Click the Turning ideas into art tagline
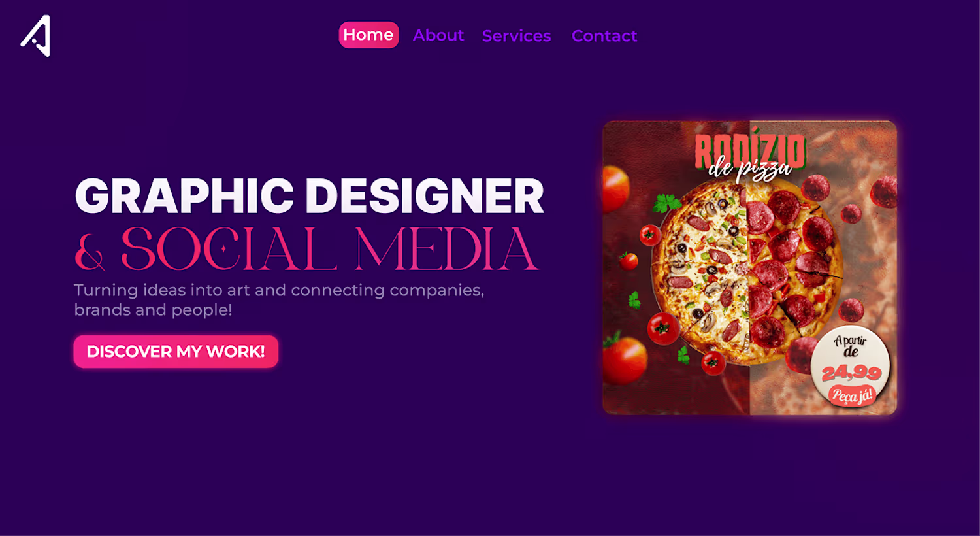 click(x=279, y=300)
